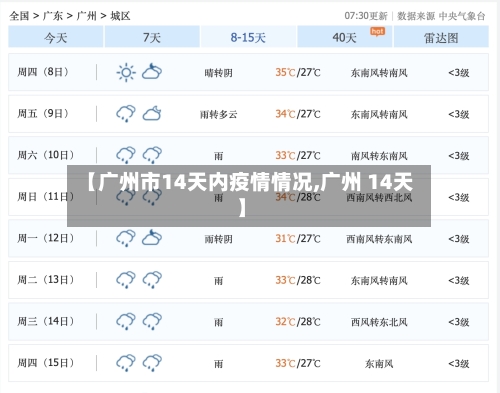Click overcast night icon in 周一（12日）row
Viewport: 500px width, 393px height.
pyautogui.click(x=152, y=237)
